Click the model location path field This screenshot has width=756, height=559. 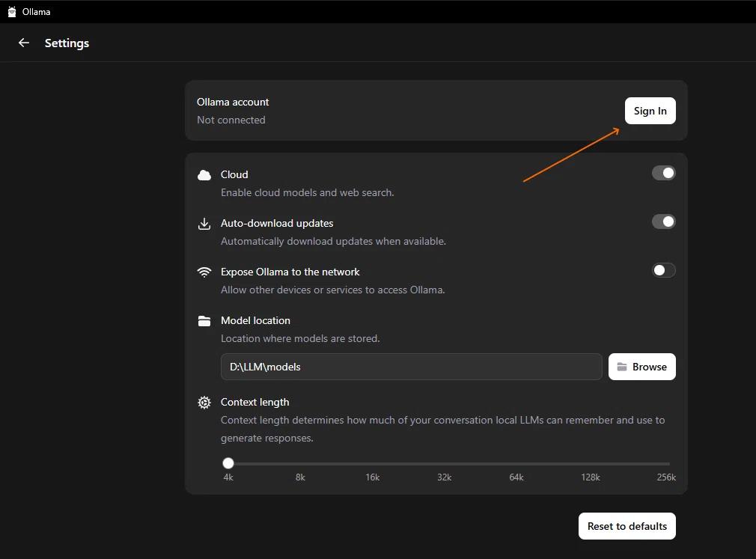pyautogui.click(x=411, y=367)
